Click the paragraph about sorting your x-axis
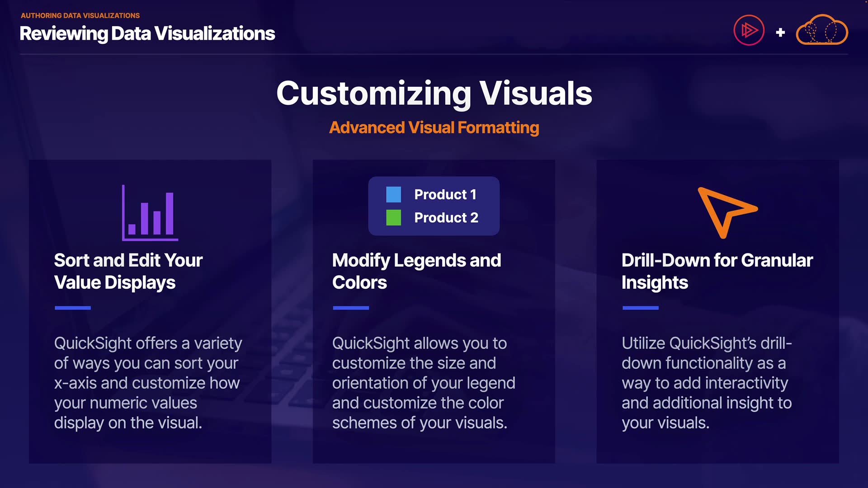 tap(148, 383)
